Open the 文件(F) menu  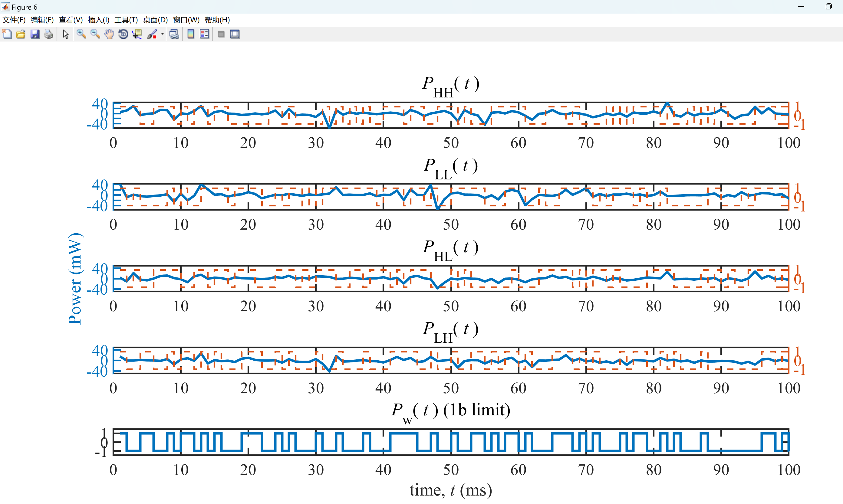(x=14, y=20)
